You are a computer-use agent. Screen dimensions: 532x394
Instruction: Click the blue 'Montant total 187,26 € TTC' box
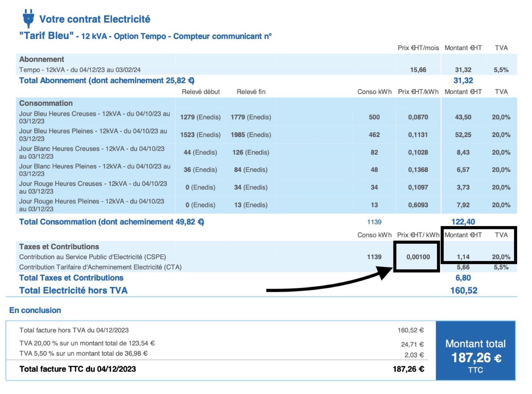pos(475,351)
